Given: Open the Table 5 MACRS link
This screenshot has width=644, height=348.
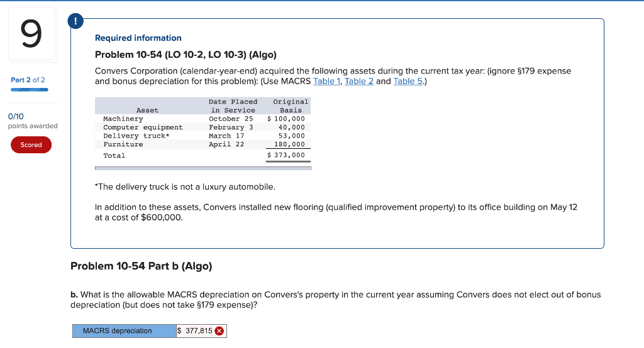Looking at the screenshot, I should pos(408,81).
